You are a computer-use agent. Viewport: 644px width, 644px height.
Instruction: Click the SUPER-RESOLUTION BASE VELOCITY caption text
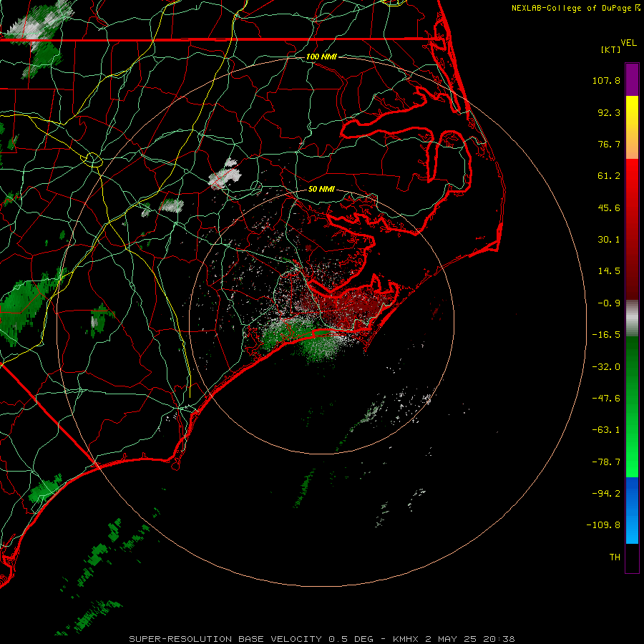click(225, 639)
